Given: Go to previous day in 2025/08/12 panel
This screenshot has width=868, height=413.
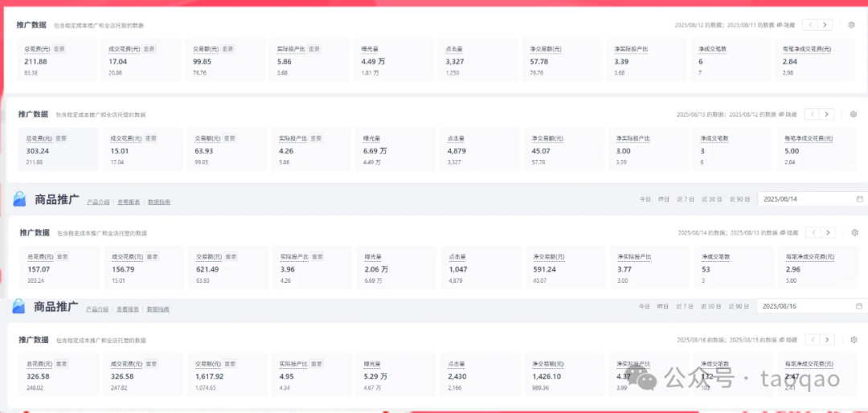Looking at the screenshot, I should click(811, 25).
